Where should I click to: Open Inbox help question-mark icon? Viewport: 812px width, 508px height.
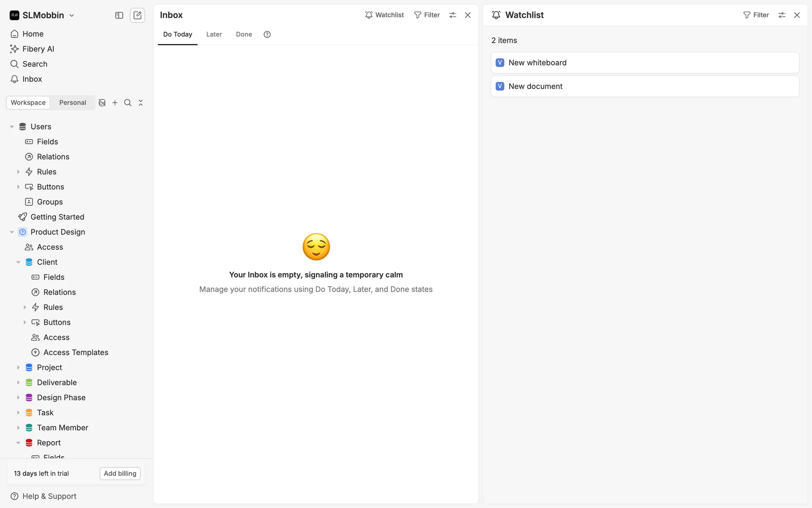pyautogui.click(x=267, y=34)
